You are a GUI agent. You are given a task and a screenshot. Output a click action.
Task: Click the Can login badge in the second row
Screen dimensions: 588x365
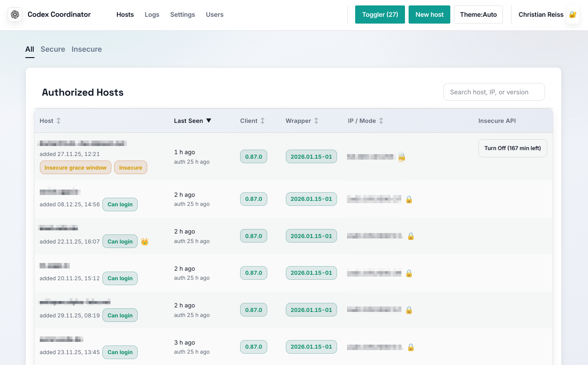[x=120, y=204]
